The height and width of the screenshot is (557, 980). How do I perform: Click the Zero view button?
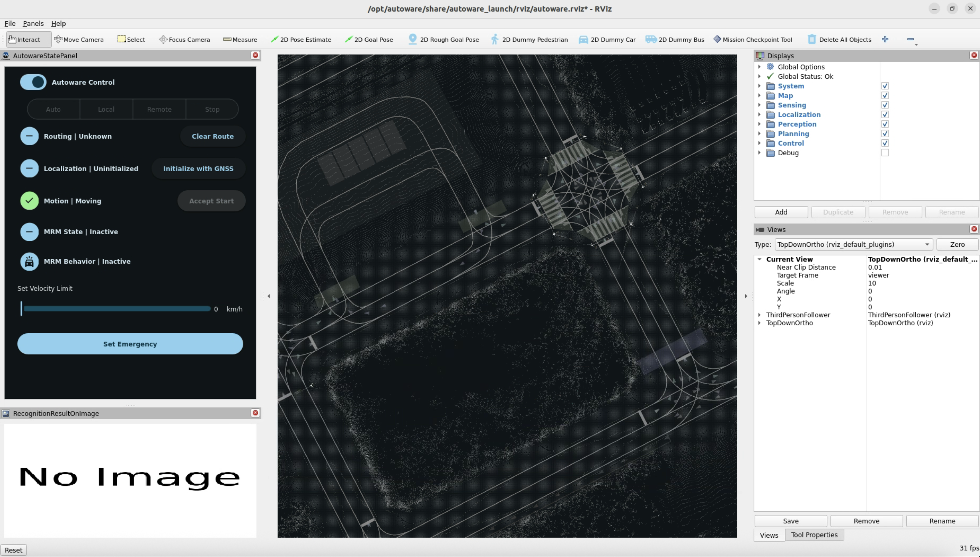[957, 244]
